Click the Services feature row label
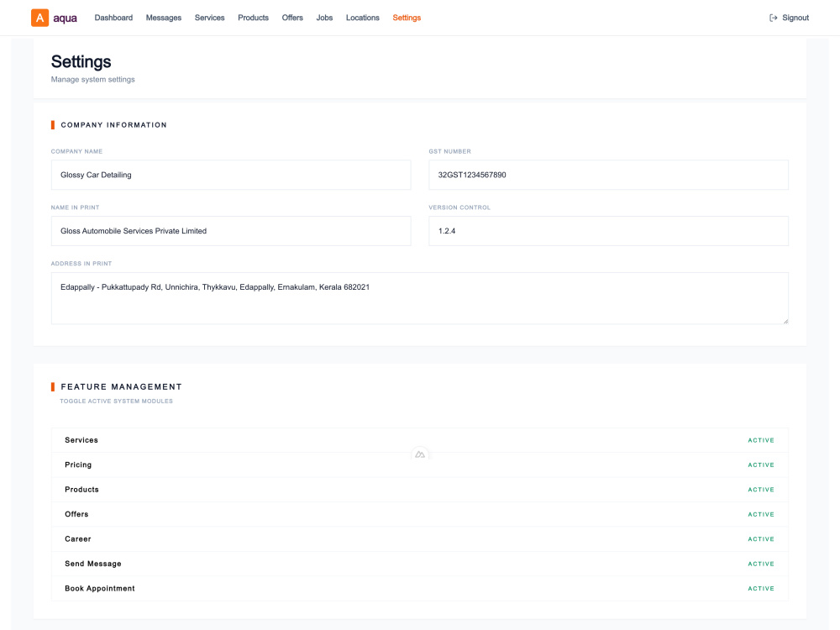 coord(81,440)
